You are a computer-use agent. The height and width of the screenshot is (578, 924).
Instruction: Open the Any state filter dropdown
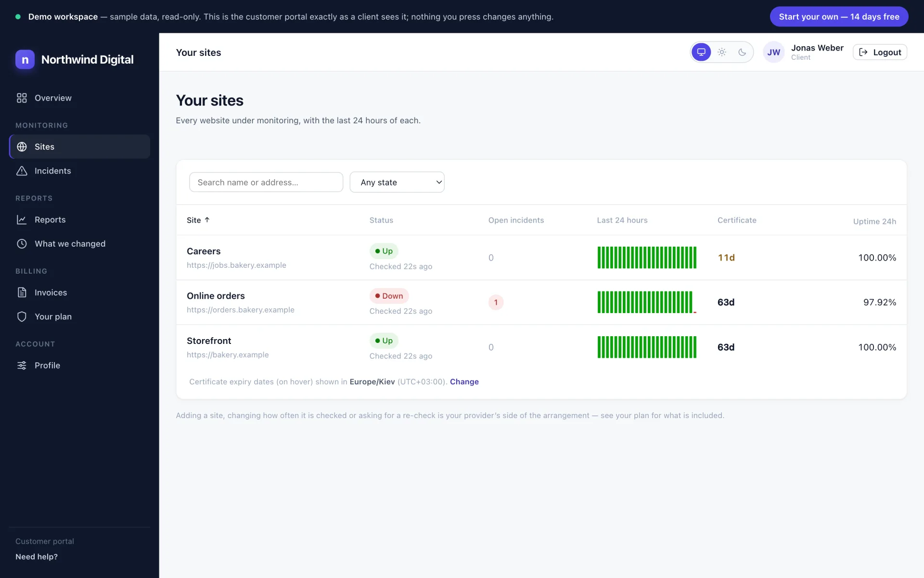click(x=397, y=182)
